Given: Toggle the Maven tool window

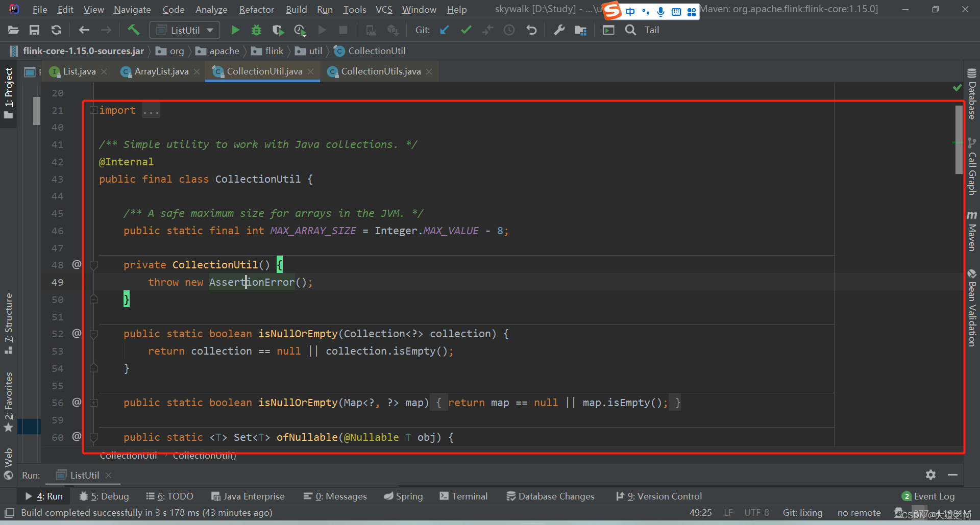Looking at the screenshot, I should coord(972,231).
